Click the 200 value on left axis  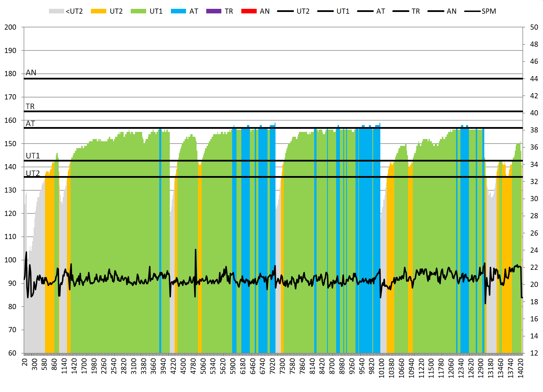(10, 27)
